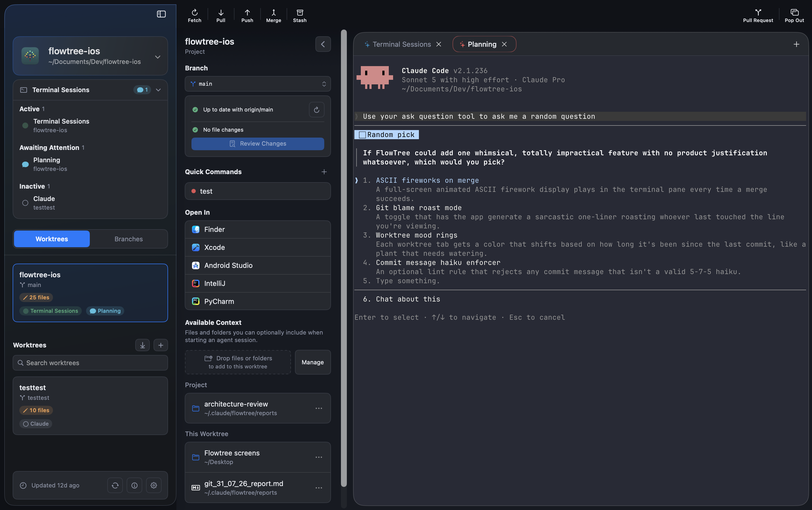Open the main branch dropdown

coord(258,84)
